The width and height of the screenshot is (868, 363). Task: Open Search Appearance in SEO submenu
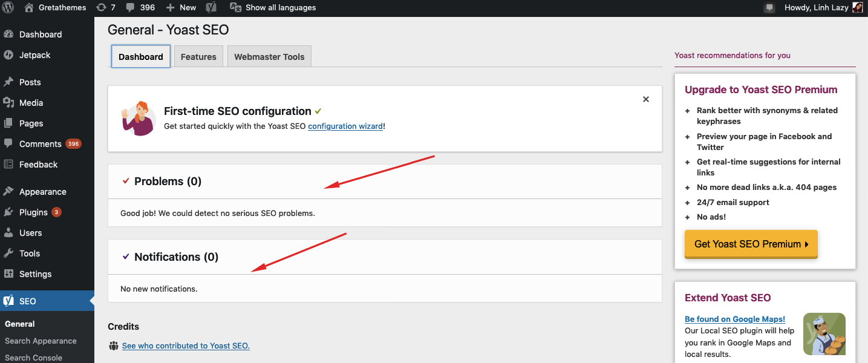tap(41, 341)
